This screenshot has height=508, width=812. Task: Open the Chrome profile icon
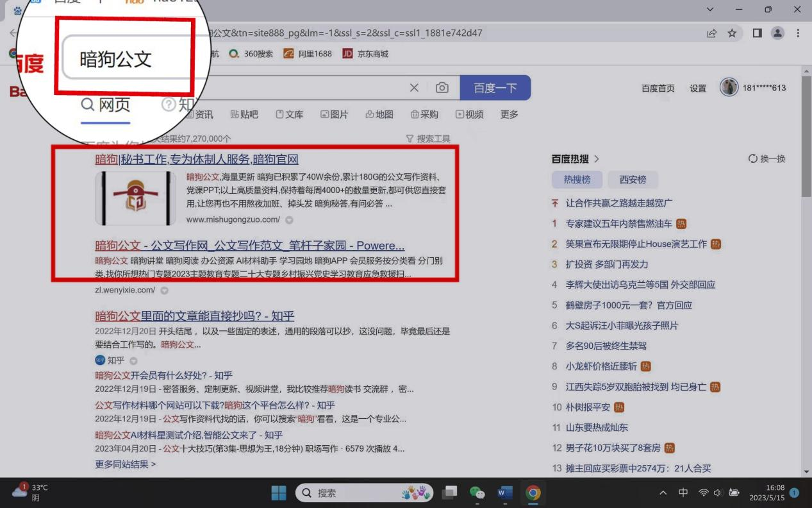pyautogui.click(x=777, y=33)
